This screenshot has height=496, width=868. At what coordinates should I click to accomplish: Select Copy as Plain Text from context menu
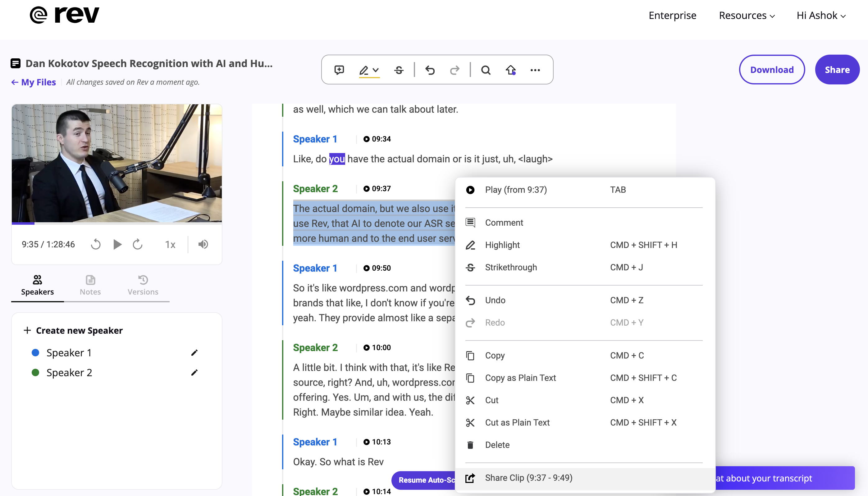521,377
